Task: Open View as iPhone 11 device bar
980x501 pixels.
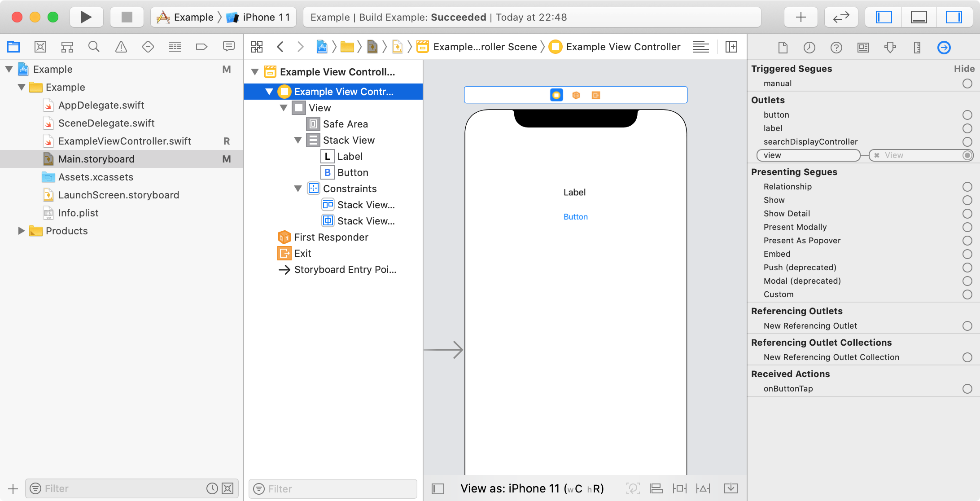Action: [532, 488]
